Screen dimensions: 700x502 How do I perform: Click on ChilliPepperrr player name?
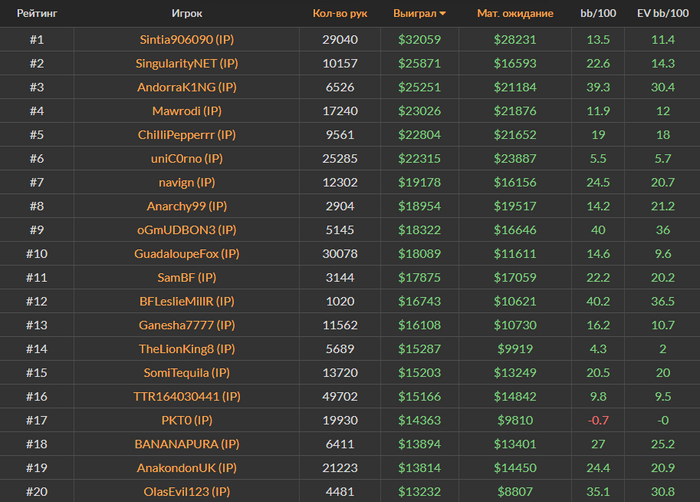187,135
